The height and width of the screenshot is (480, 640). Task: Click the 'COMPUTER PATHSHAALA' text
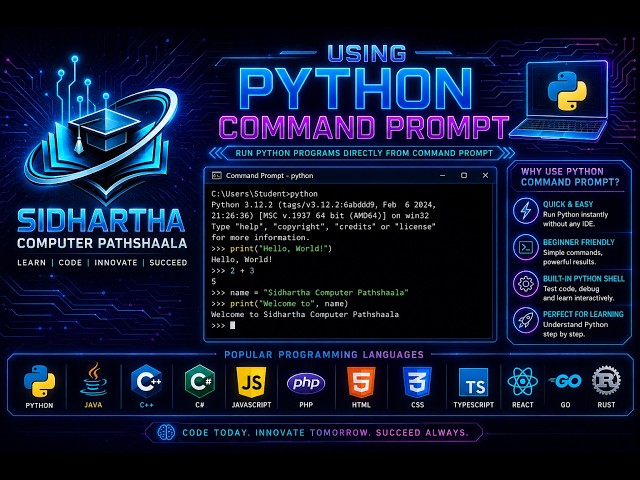tap(102, 244)
